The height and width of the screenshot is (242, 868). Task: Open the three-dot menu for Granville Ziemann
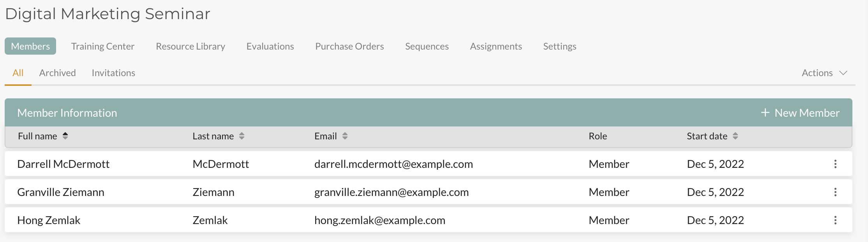click(x=835, y=192)
